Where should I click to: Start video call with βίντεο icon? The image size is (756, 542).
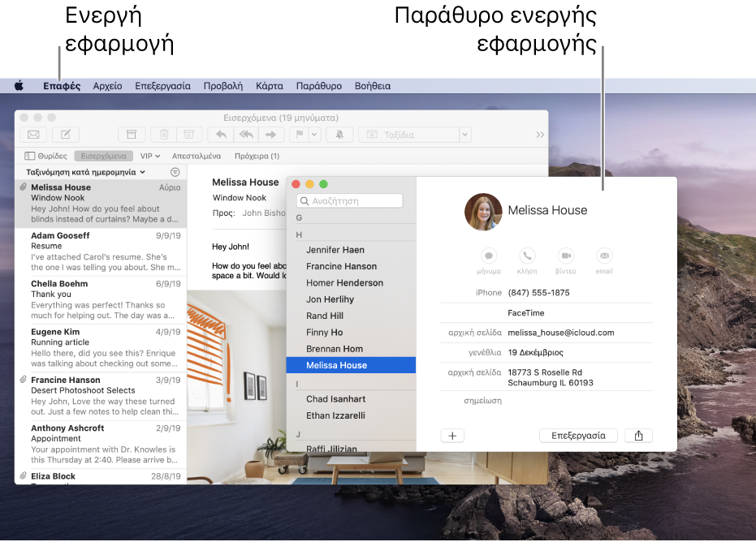(565, 256)
